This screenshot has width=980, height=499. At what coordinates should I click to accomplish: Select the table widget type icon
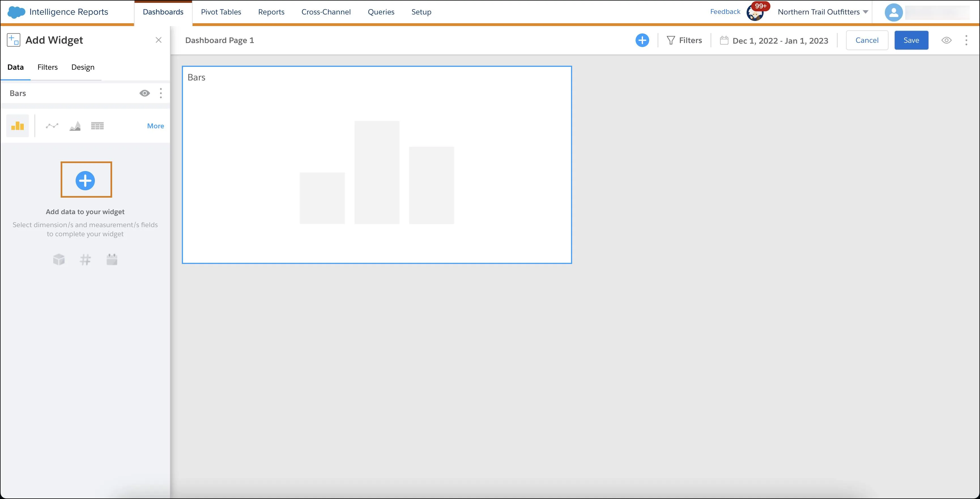click(x=97, y=125)
